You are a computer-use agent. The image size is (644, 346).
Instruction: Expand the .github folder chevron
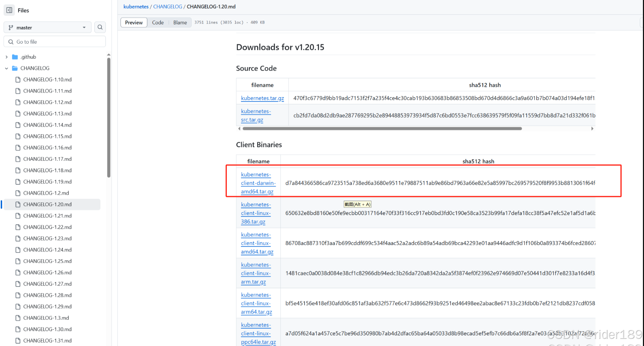click(x=6, y=57)
